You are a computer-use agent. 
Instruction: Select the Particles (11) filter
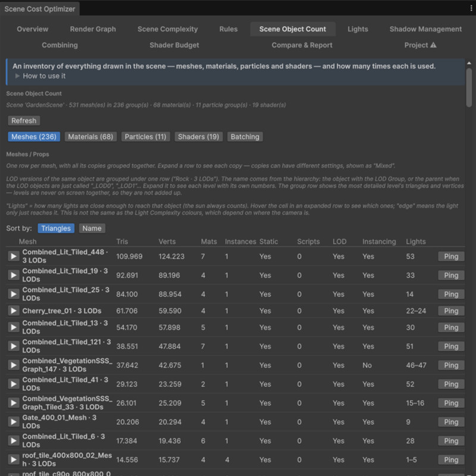click(145, 137)
